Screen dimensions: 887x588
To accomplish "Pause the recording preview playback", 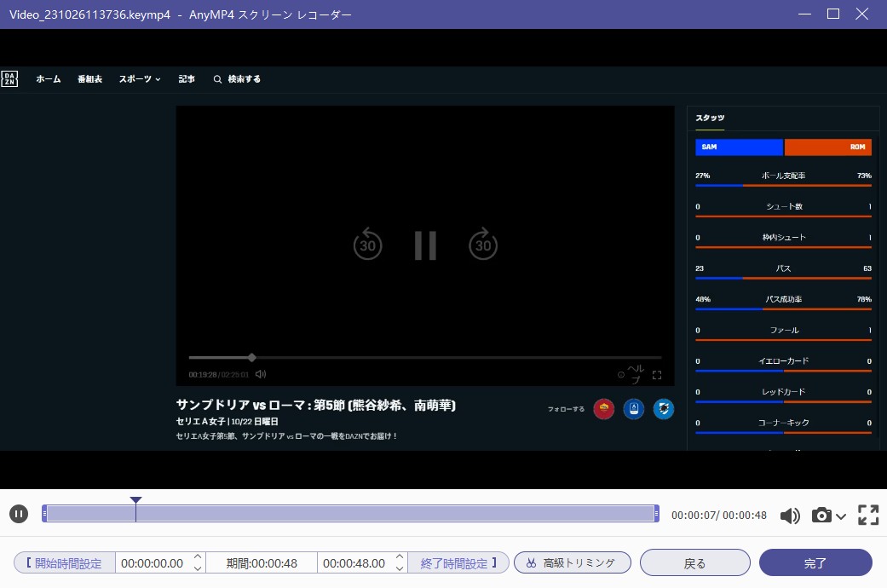I will pyautogui.click(x=19, y=514).
